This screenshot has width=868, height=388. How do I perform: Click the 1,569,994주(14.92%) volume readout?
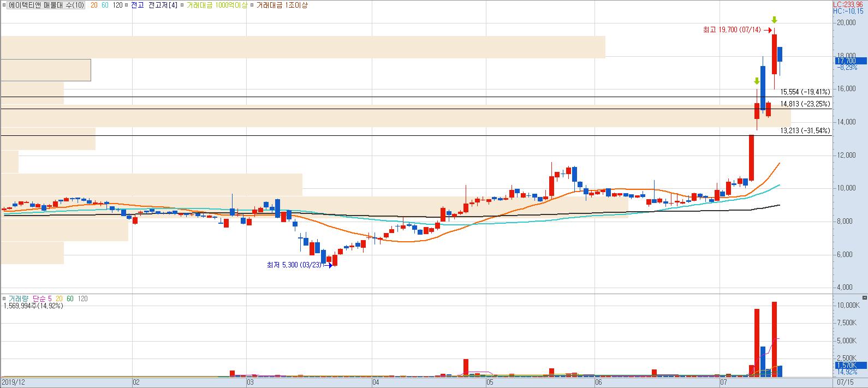pyautogui.click(x=33, y=306)
